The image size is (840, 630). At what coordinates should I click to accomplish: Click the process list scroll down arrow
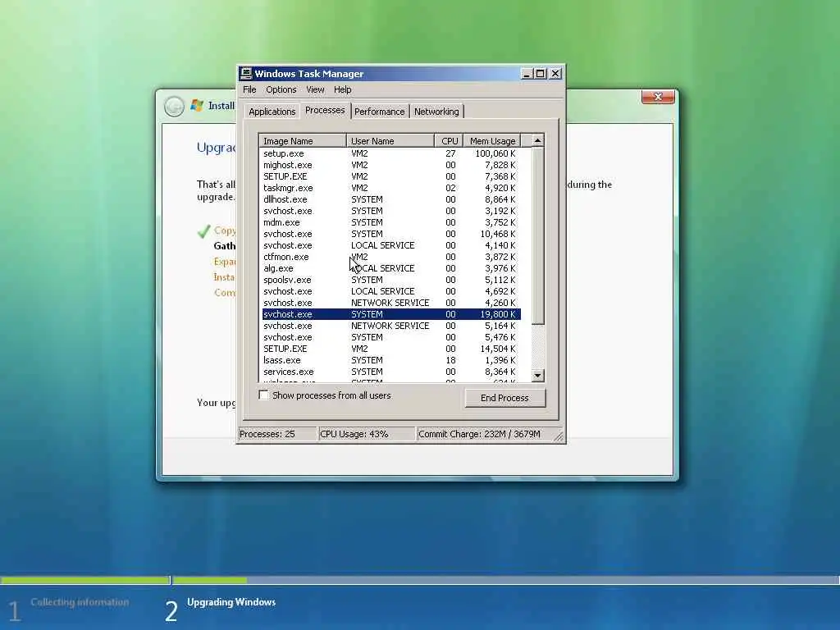pyautogui.click(x=537, y=376)
